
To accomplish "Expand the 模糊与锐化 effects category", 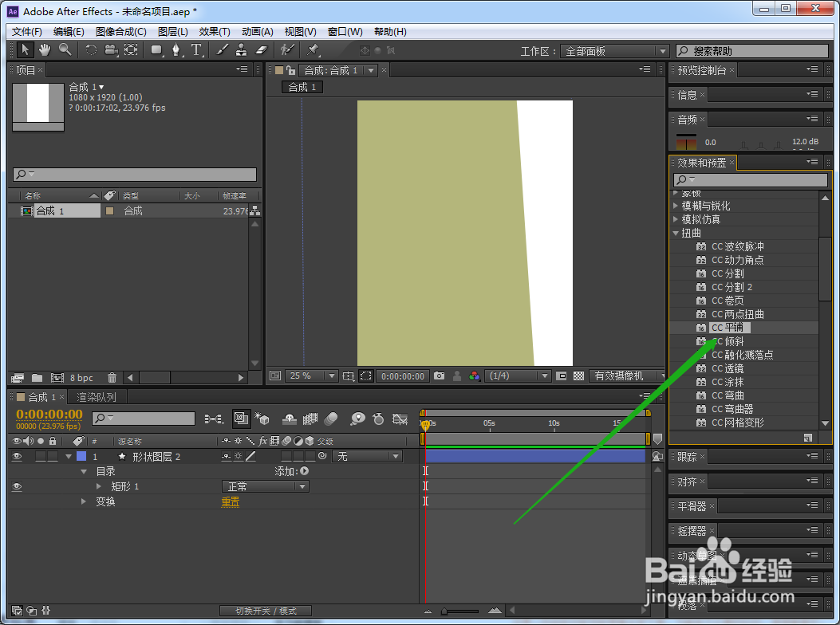I will [x=676, y=206].
